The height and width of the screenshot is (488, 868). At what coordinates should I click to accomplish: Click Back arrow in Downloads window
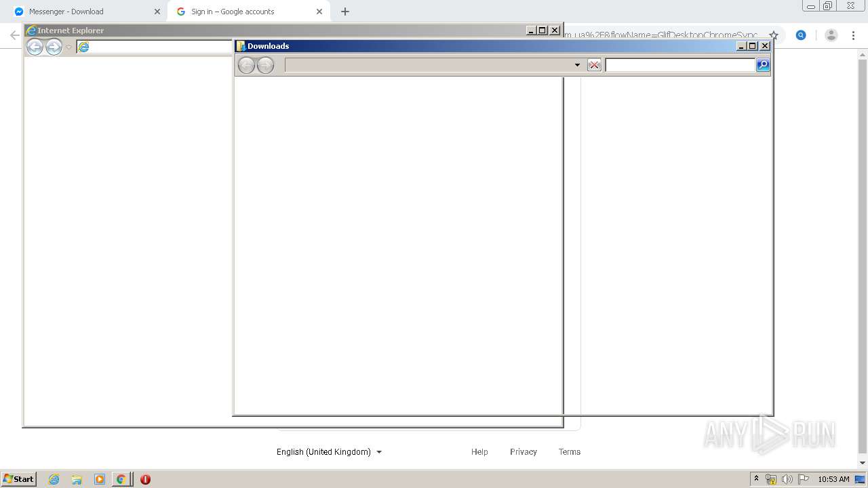[x=246, y=65]
